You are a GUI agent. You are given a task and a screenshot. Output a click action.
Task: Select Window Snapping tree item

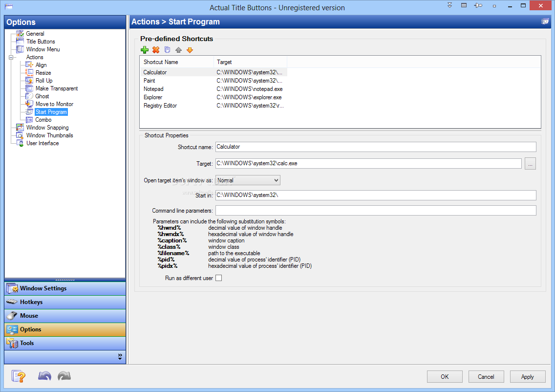point(47,128)
